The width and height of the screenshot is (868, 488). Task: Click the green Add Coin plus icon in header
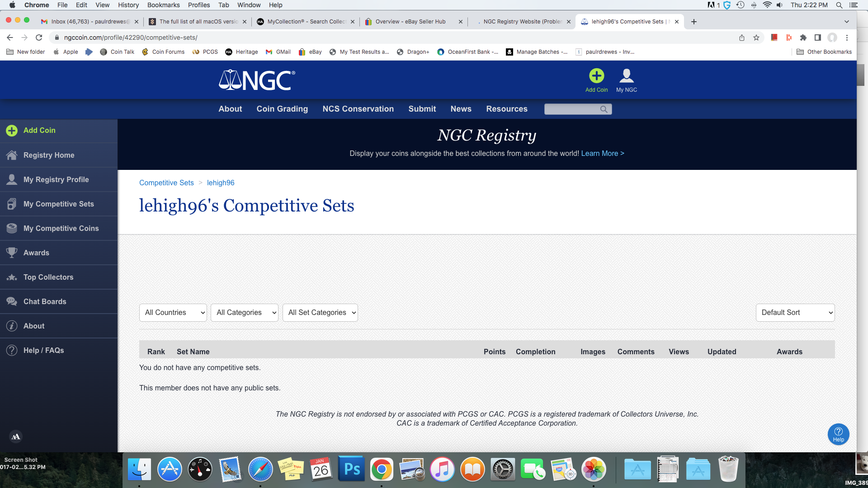coord(596,75)
